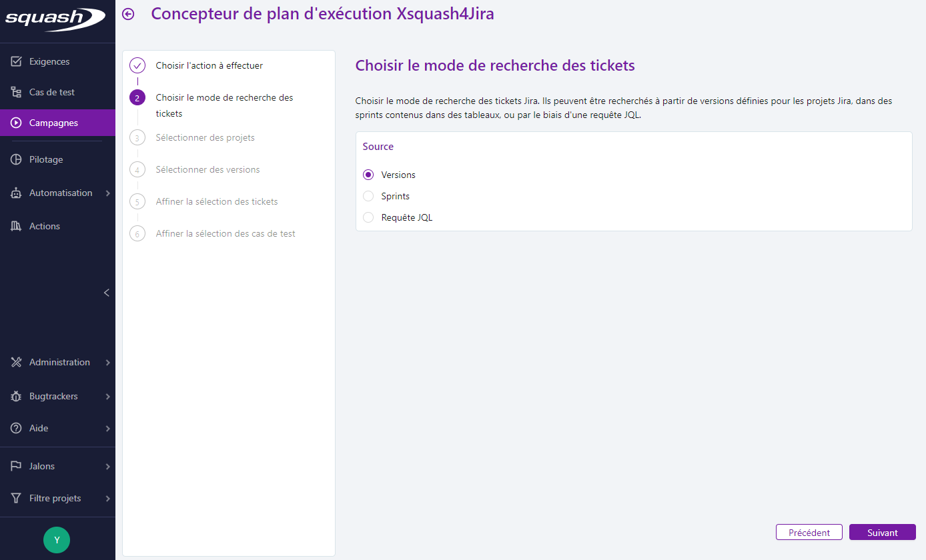
Task: Open the Automatisation section
Action: pos(60,193)
